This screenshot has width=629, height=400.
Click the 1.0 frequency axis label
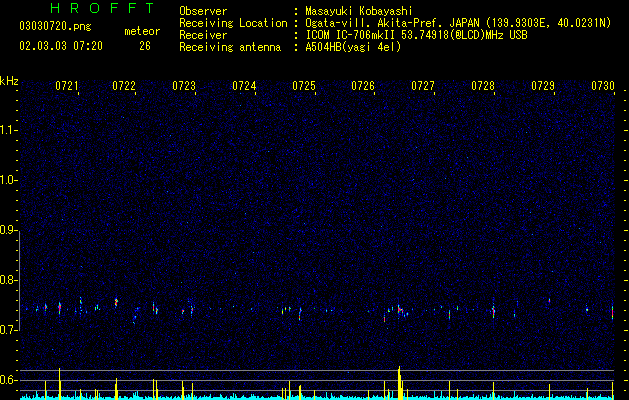point(8,180)
